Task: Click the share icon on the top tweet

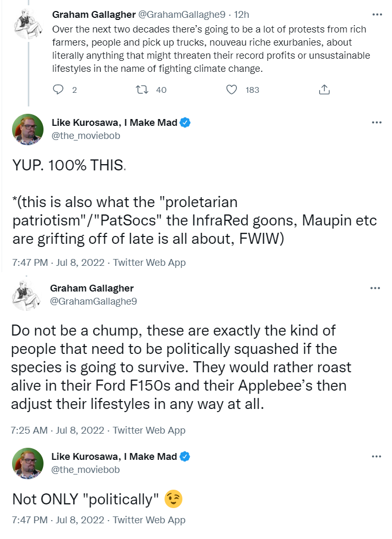Action: (324, 90)
